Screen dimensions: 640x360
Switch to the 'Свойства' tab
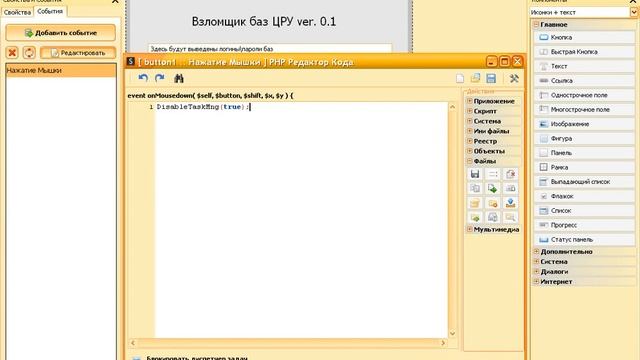(x=17, y=12)
